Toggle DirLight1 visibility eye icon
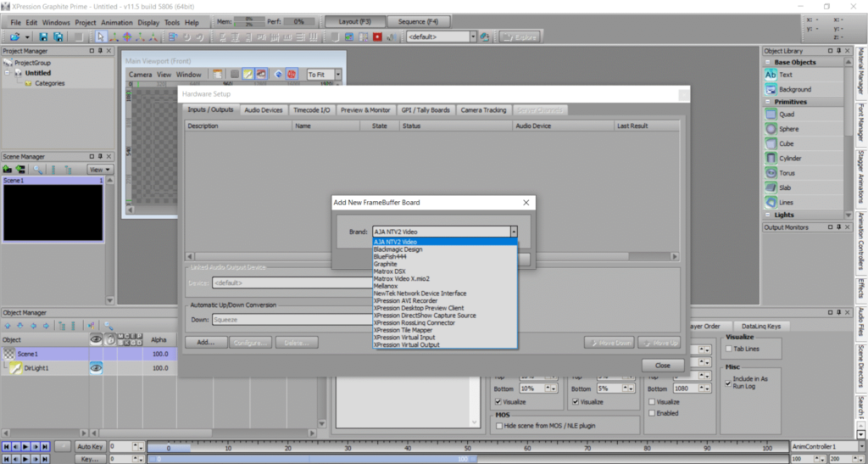Viewport: 868px width, 464px height. [97, 368]
